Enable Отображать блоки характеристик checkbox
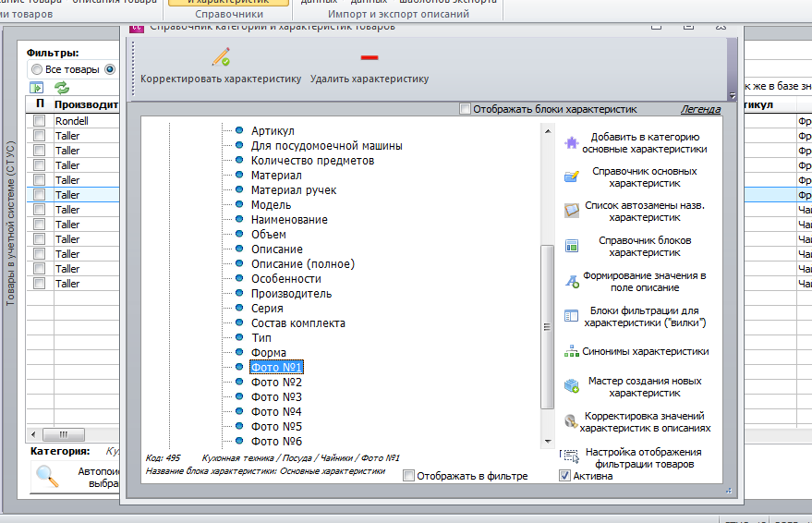The image size is (812, 523). pos(465,109)
